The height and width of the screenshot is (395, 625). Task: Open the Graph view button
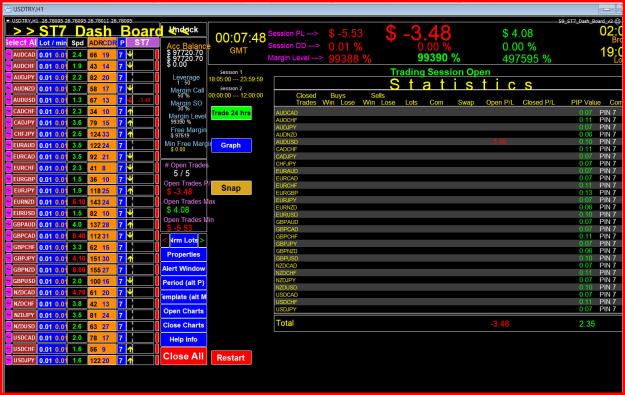[231, 145]
